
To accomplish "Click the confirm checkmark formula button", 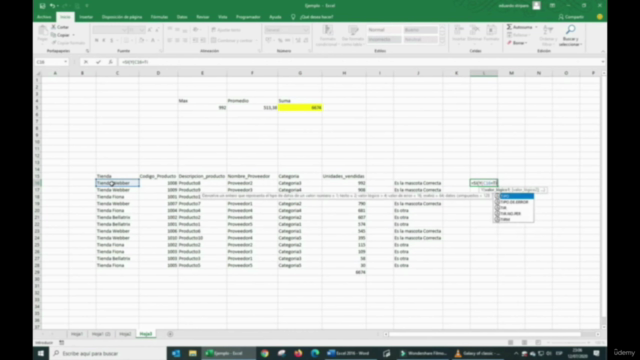I will point(98,62).
